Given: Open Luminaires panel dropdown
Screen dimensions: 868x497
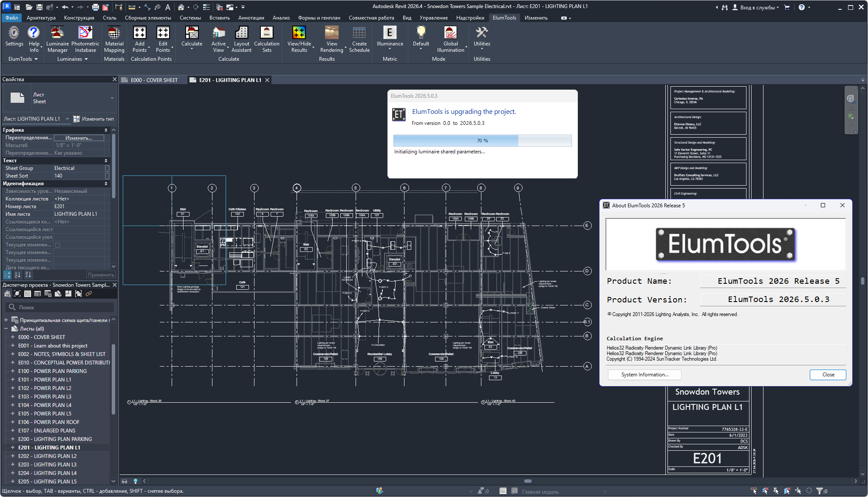Looking at the screenshot, I should tap(73, 59).
